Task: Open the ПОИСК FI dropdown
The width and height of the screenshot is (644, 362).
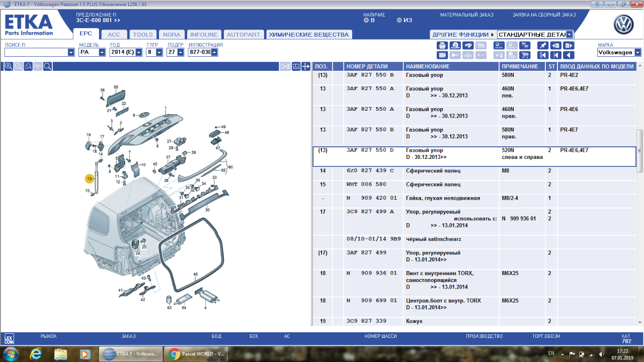Action: pyautogui.click(x=71, y=52)
